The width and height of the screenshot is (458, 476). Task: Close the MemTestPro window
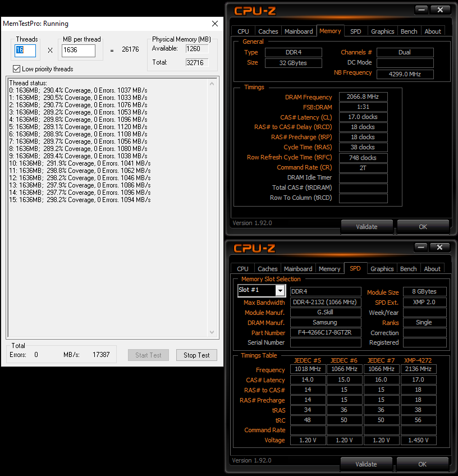[215, 24]
